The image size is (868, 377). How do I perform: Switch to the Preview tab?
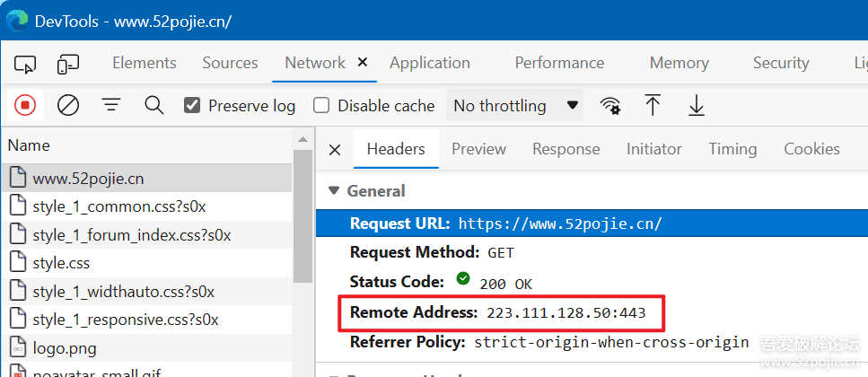[478, 149]
